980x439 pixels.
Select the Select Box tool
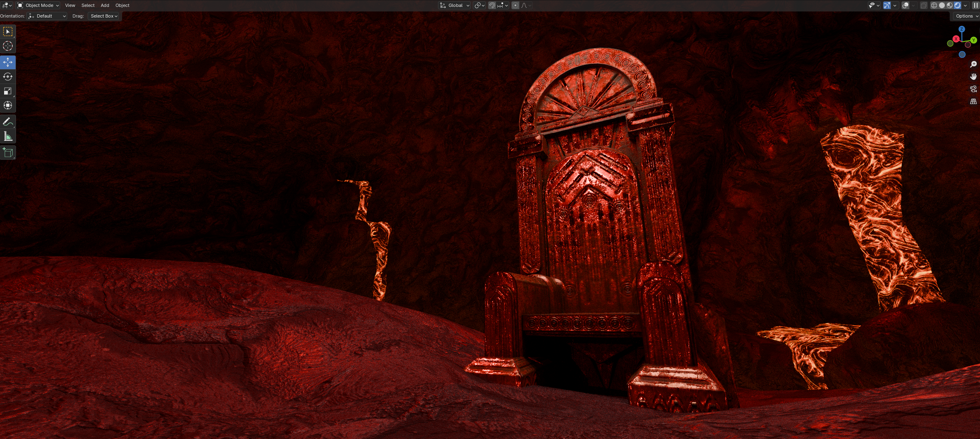point(8,32)
